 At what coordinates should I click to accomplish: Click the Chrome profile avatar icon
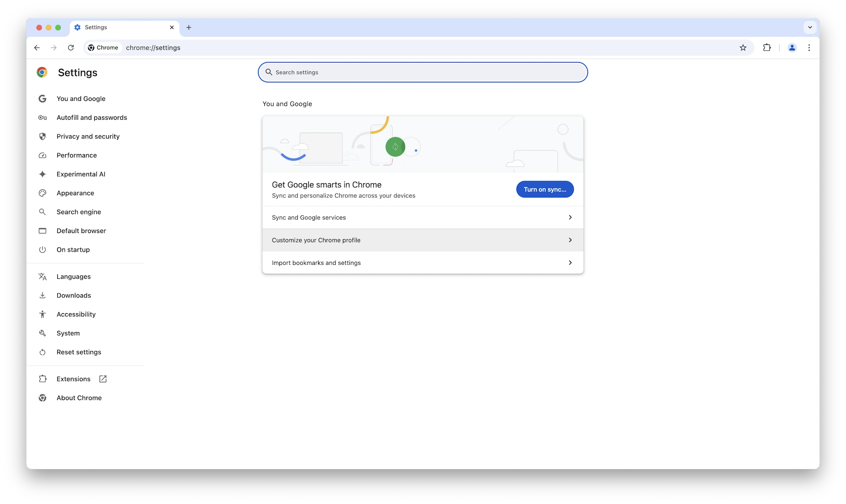pos(792,48)
